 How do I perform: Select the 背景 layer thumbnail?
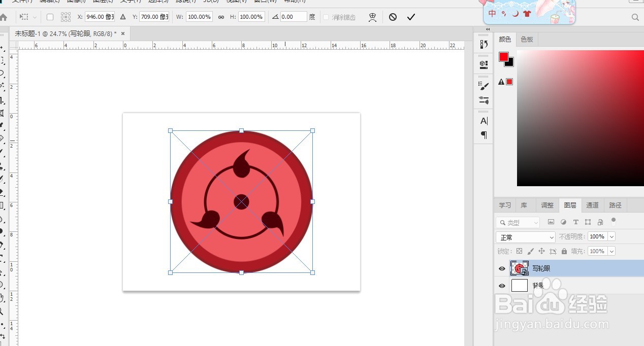click(x=520, y=286)
